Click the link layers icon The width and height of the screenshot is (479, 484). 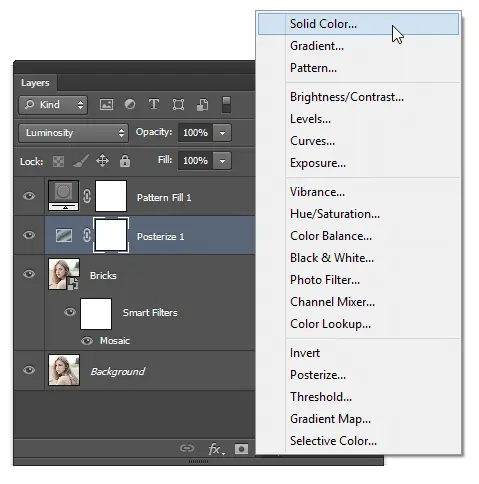click(187, 448)
